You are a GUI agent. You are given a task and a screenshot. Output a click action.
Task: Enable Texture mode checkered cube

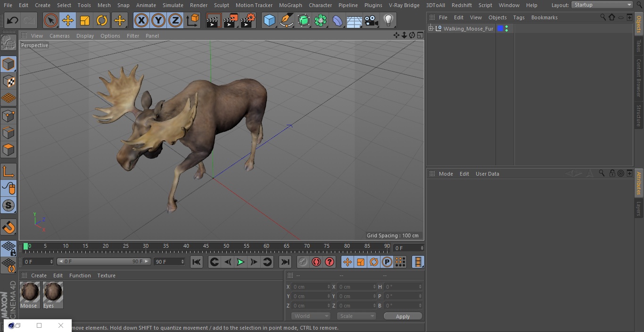(x=8, y=81)
